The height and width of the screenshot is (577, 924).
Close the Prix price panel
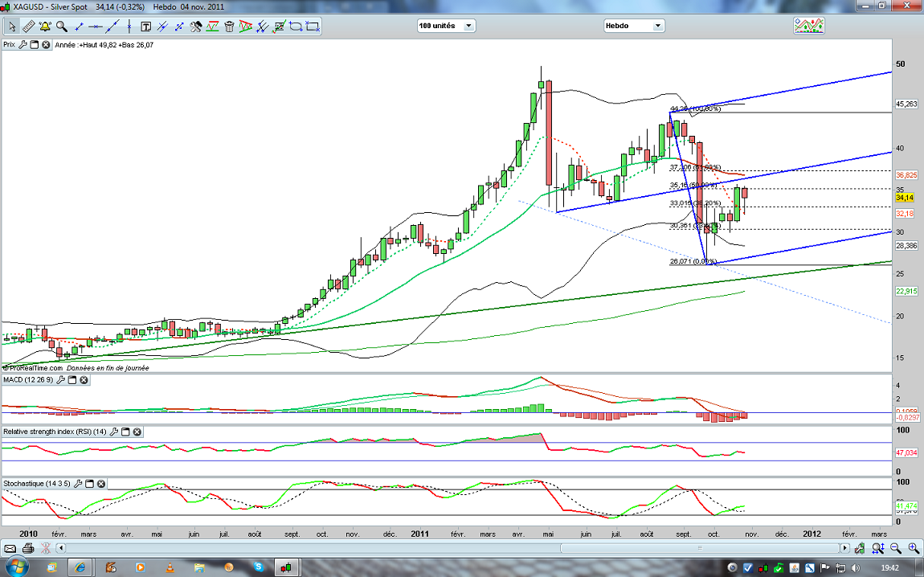coord(45,45)
